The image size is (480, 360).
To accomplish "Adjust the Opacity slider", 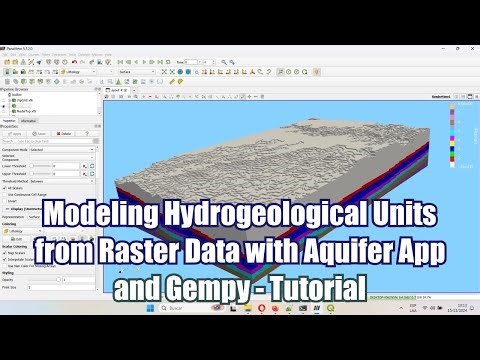I will [x=44, y=280].
